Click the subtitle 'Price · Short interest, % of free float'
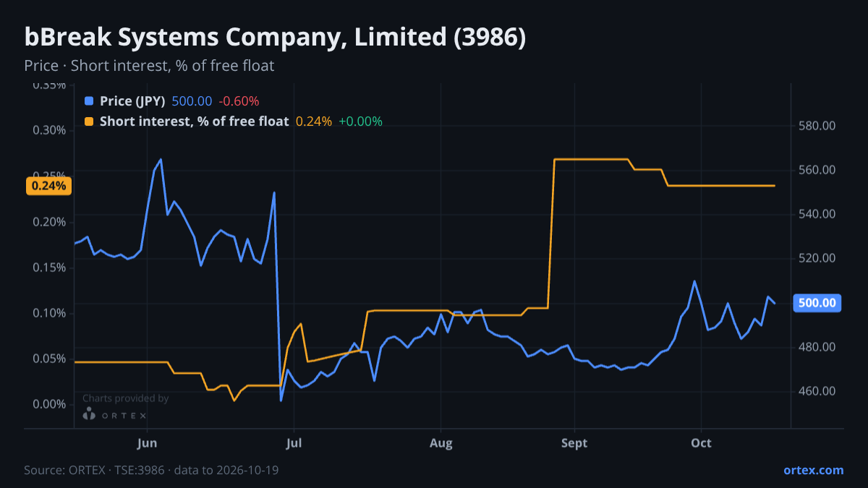This screenshot has width=868, height=488. [x=149, y=66]
